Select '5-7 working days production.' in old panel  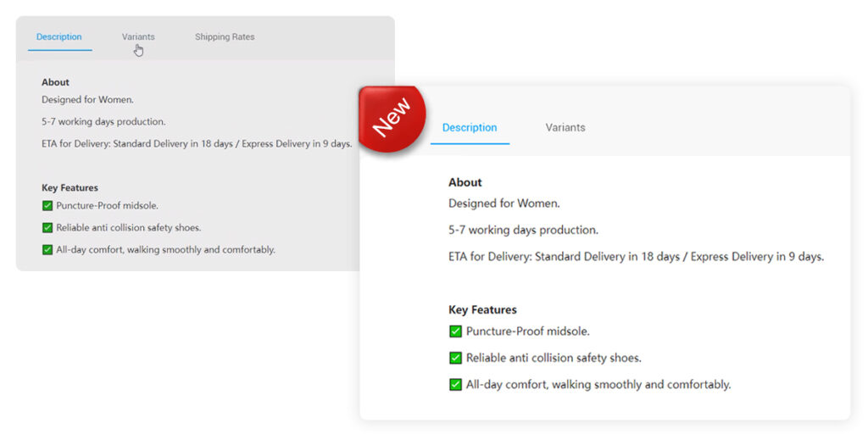coord(103,122)
